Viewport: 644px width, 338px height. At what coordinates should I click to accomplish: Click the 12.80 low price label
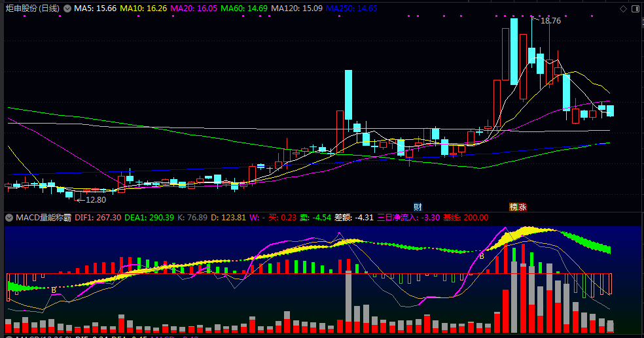[95, 199]
